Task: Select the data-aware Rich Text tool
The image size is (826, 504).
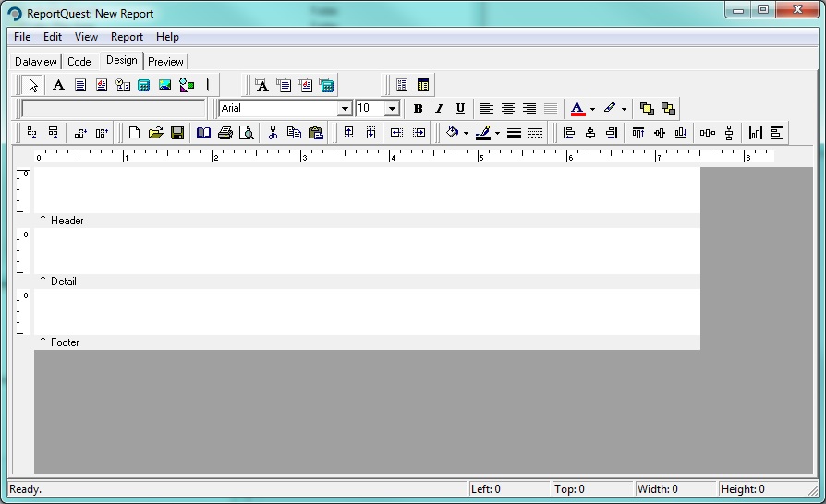Action: (x=305, y=85)
